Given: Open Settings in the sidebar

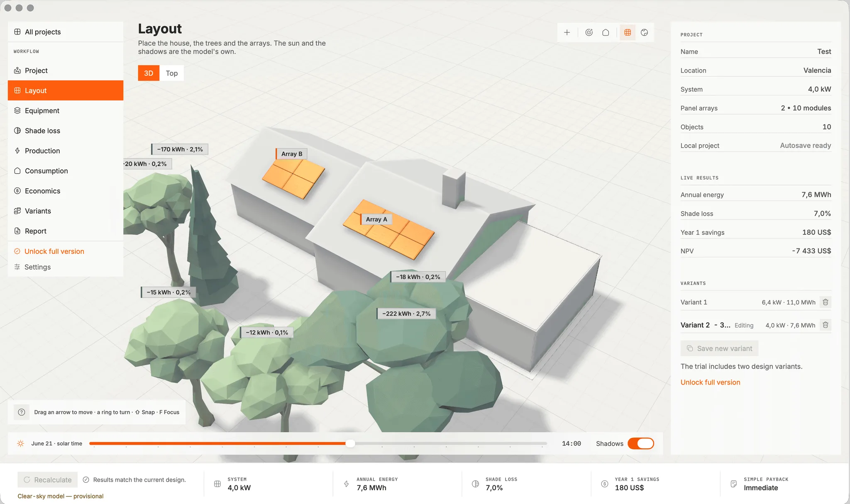Looking at the screenshot, I should point(66,267).
